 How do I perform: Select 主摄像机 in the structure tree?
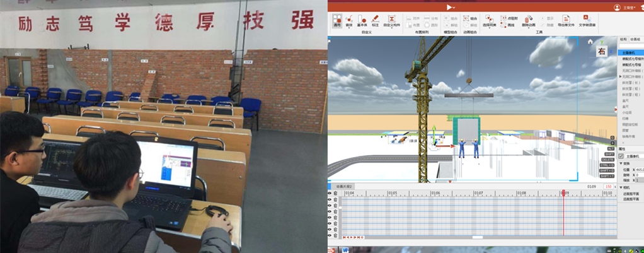(x=630, y=52)
